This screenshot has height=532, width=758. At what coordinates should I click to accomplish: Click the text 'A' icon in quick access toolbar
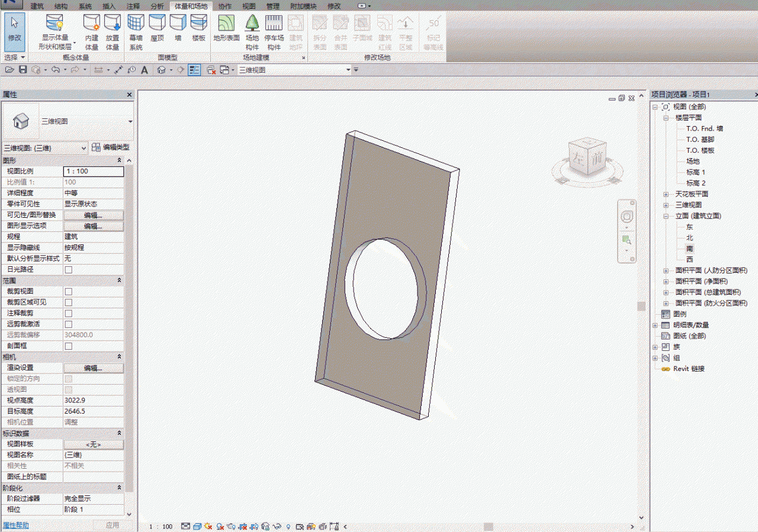[144, 70]
